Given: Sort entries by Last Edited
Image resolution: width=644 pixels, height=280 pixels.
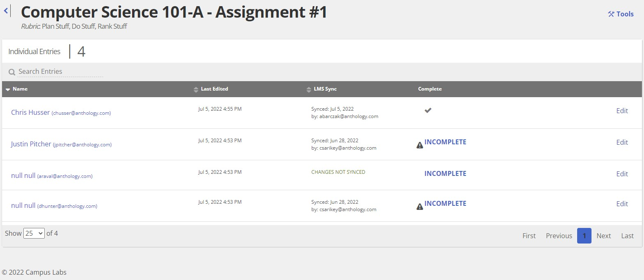Looking at the screenshot, I should click(196, 89).
